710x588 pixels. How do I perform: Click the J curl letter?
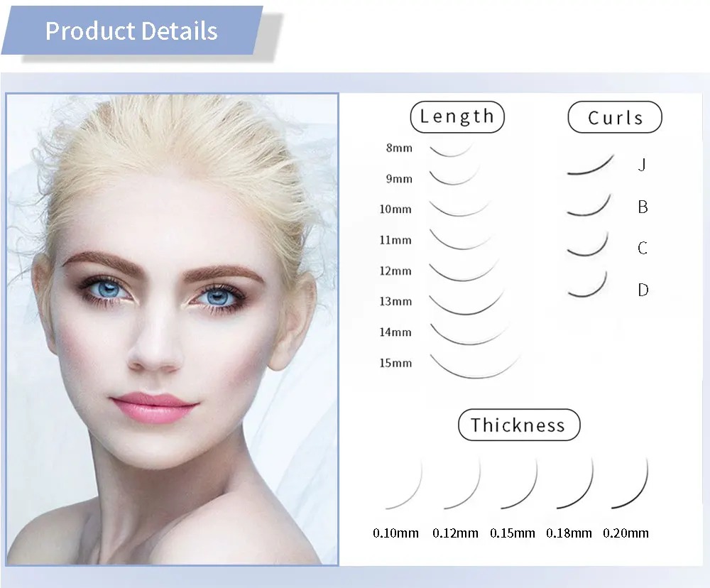(642, 165)
